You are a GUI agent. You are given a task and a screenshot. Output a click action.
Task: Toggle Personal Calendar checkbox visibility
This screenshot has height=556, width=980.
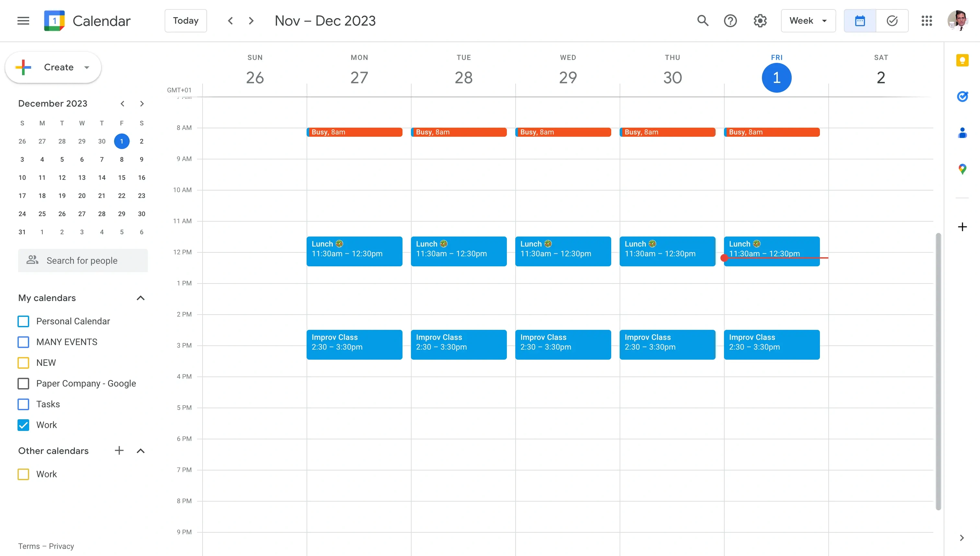(24, 321)
